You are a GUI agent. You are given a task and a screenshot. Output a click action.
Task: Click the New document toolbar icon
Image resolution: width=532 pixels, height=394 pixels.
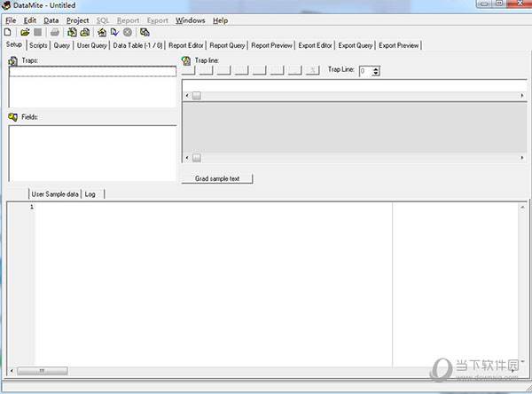click(x=7, y=32)
